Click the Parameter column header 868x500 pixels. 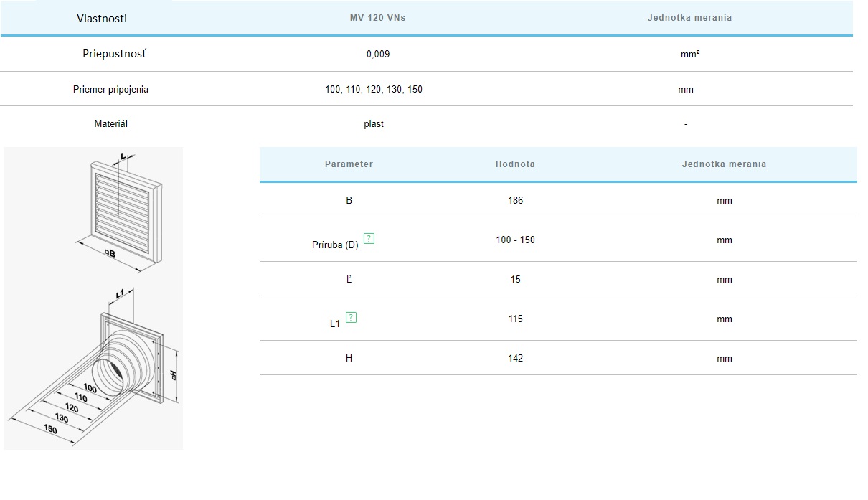[349, 164]
